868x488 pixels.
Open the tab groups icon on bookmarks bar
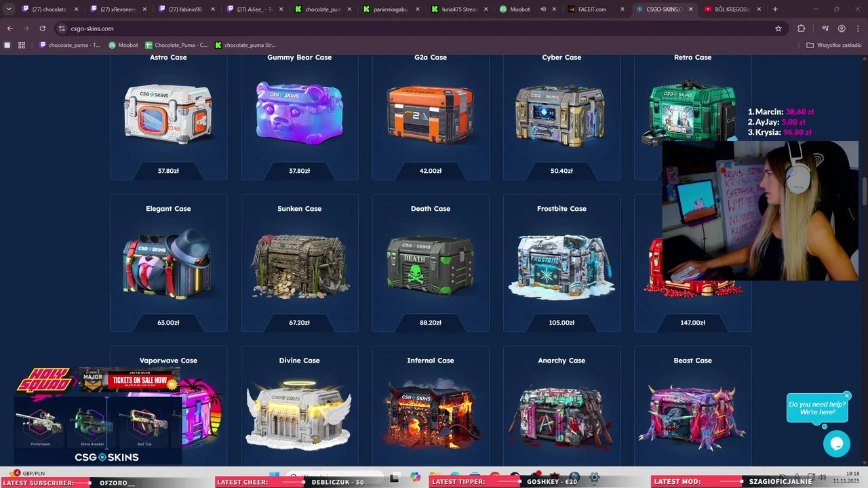(7, 45)
